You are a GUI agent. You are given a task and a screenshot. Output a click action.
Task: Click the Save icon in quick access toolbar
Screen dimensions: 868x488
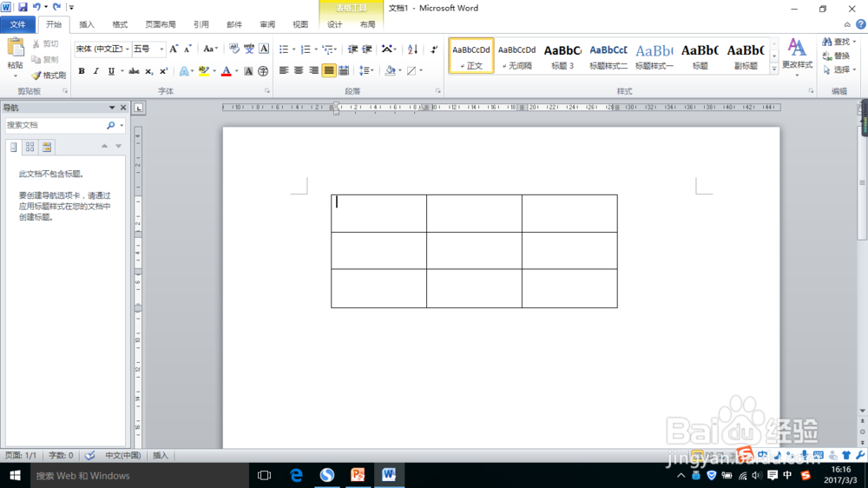23,7
